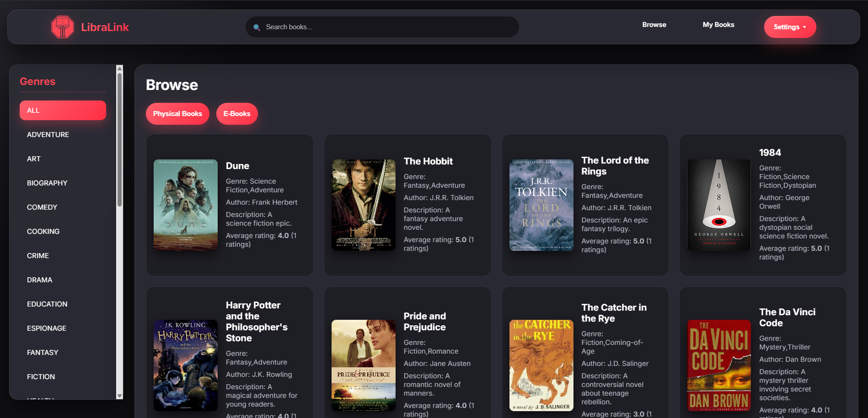Click The Da Vinci Code title
This screenshot has width=868, height=418.
(x=788, y=317)
